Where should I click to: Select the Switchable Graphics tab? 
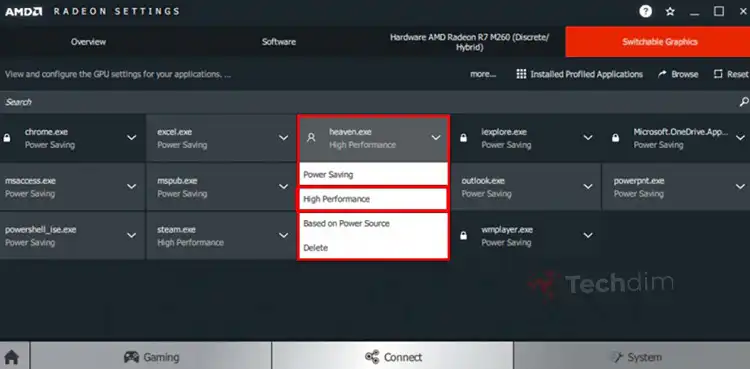658,42
